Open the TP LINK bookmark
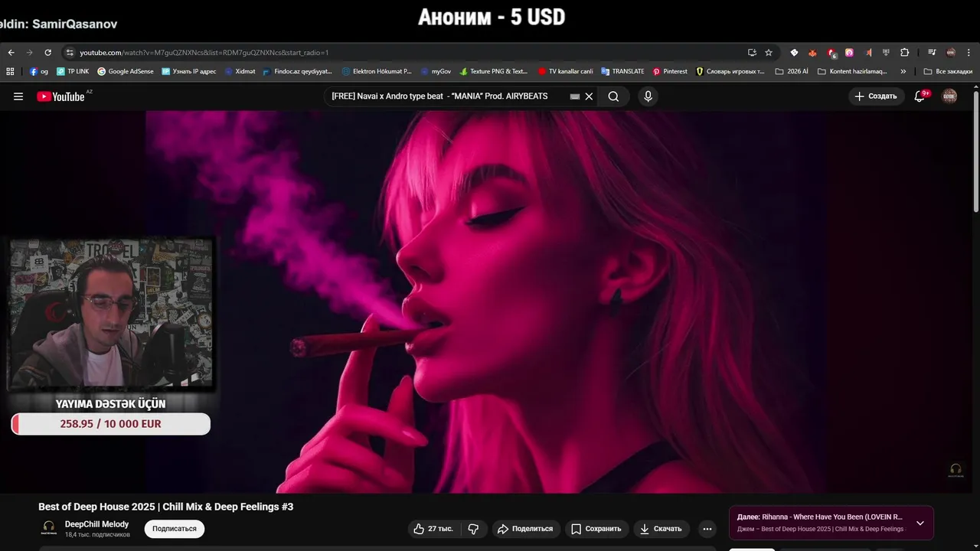This screenshot has width=980, height=551. pyautogui.click(x=73, y=71)
